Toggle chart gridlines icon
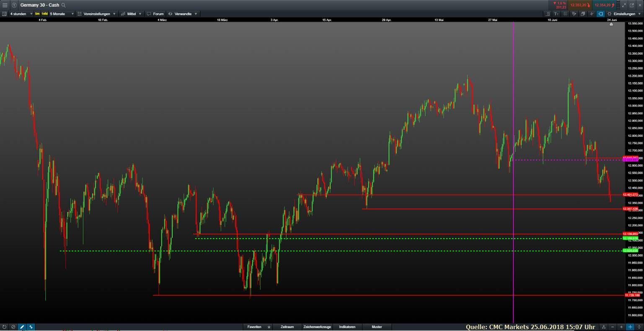 (x=565, y=14)
